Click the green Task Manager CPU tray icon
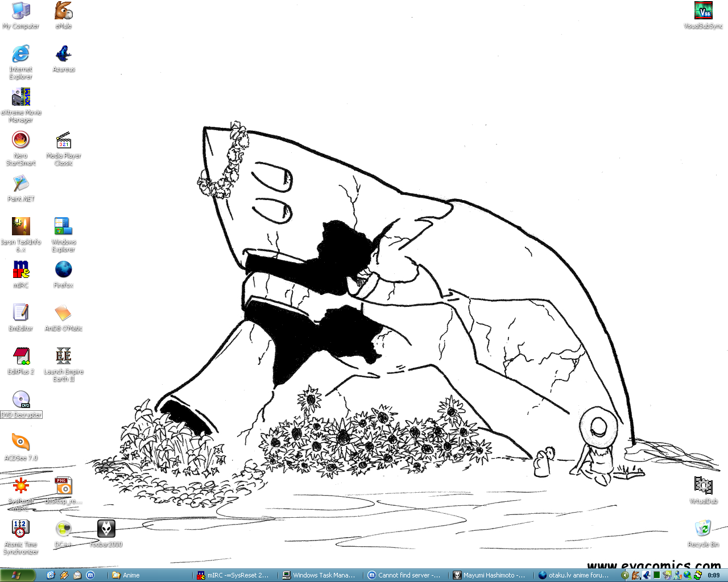The height and width of the screenshot is (582, 728). pyautogui.click(x=657, y=575)
